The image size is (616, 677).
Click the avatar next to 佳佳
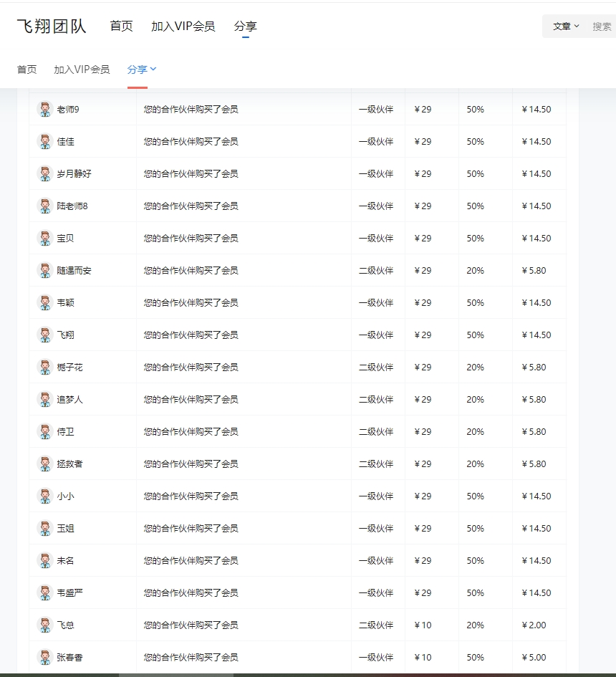click(x=44, y=141)
